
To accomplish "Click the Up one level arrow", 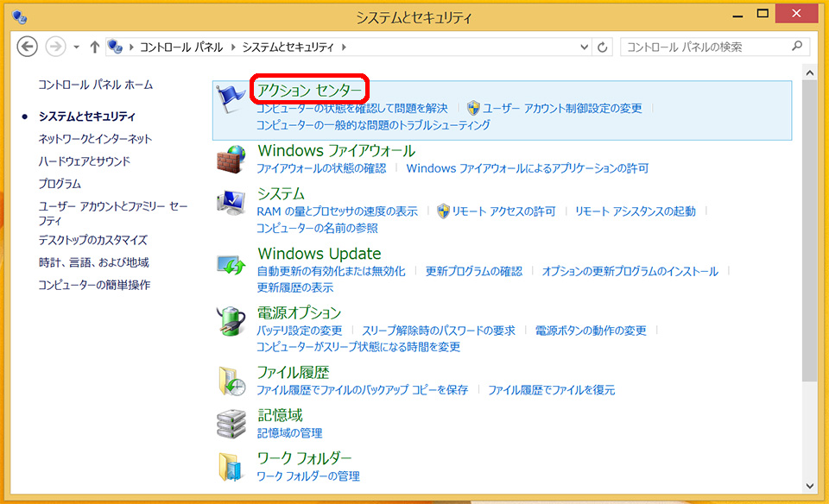I will (95, 47).
